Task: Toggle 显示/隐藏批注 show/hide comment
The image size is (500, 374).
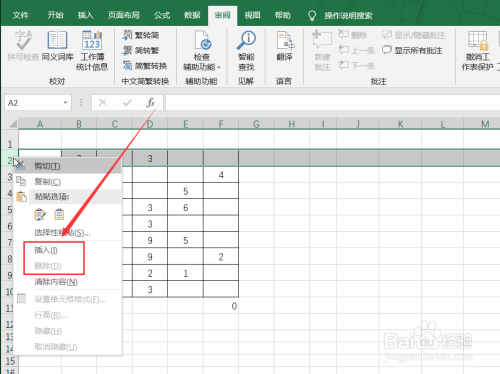Action: pos(414,35)
